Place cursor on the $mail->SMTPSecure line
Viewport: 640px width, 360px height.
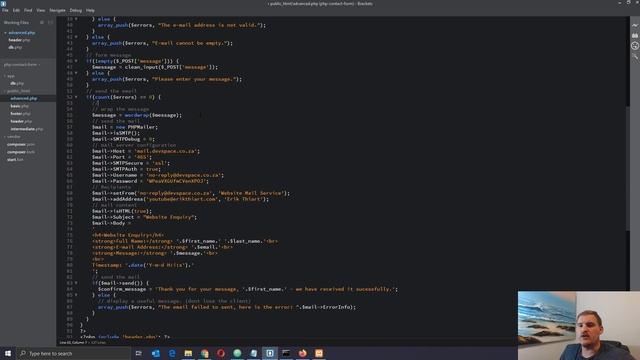pos(131,163)
